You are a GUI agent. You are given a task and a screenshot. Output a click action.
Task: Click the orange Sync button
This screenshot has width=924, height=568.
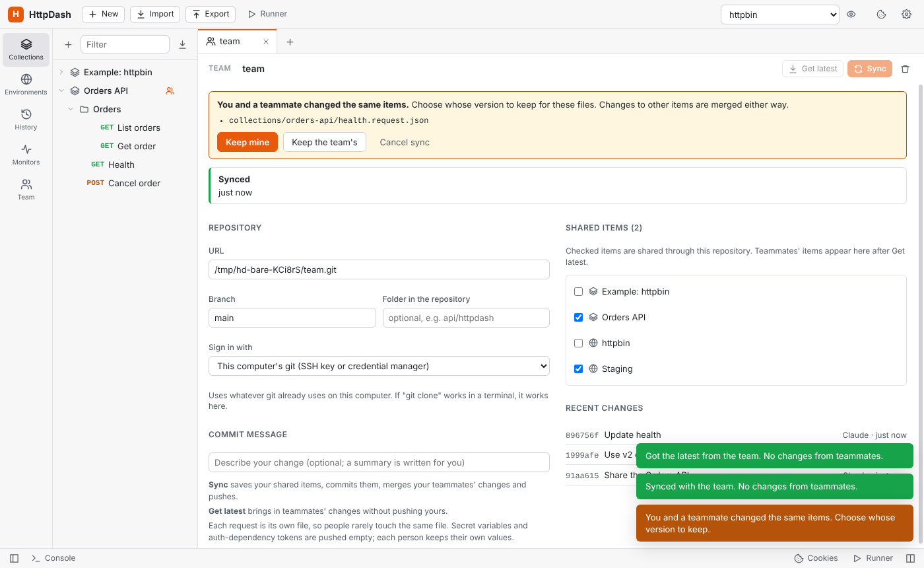pyautogui.click(x=870, y=69)
